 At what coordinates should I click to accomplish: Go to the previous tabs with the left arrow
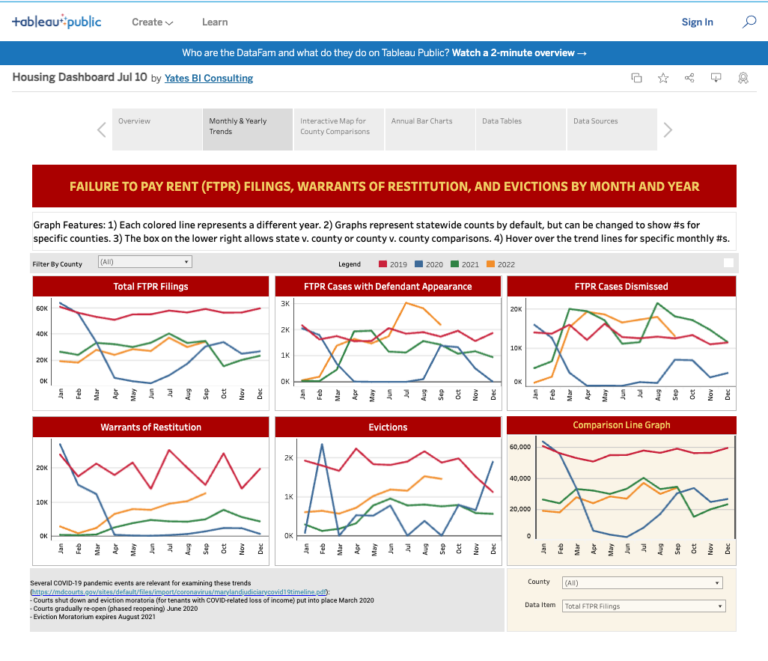(101, 130)
